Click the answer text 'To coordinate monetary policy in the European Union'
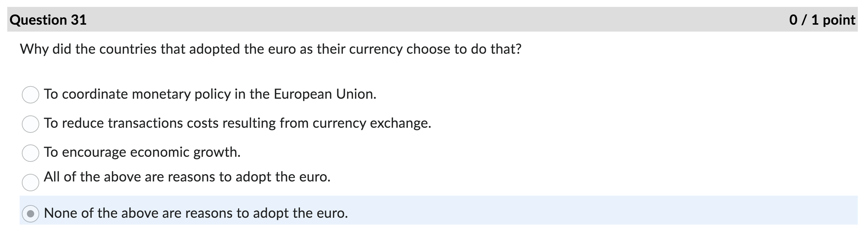 (210, 94)
